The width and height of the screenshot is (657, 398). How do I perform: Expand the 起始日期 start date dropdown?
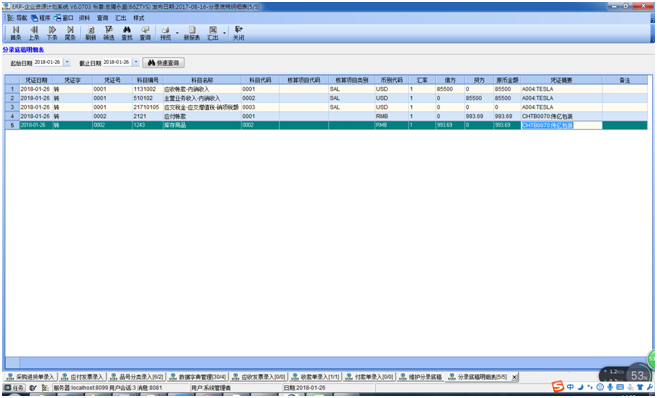point(67,62)
